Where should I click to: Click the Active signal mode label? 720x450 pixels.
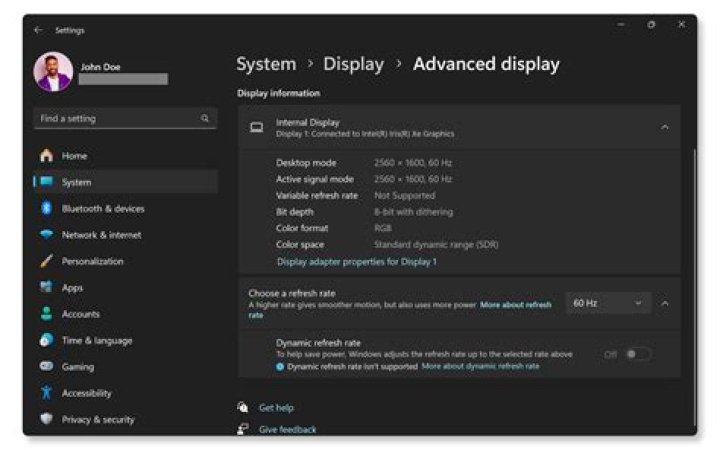(315, 179)
